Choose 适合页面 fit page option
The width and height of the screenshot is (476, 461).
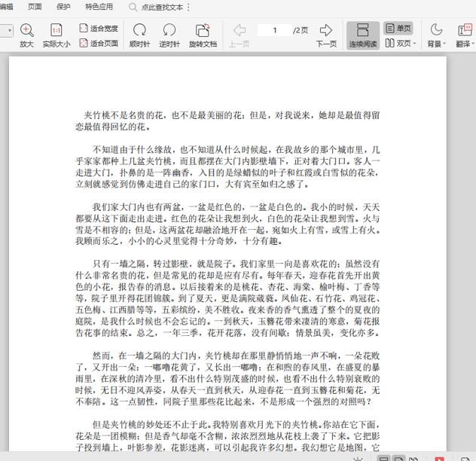(x=99, y=43)
